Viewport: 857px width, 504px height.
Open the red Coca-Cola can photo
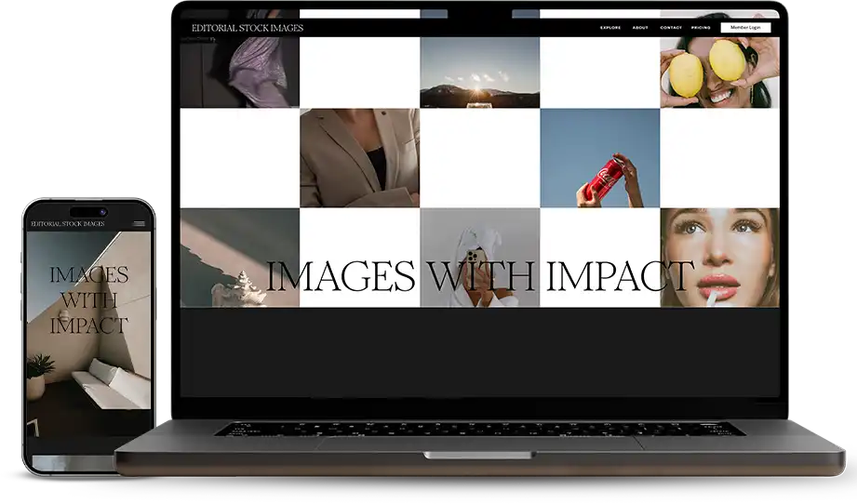[599, 158]
